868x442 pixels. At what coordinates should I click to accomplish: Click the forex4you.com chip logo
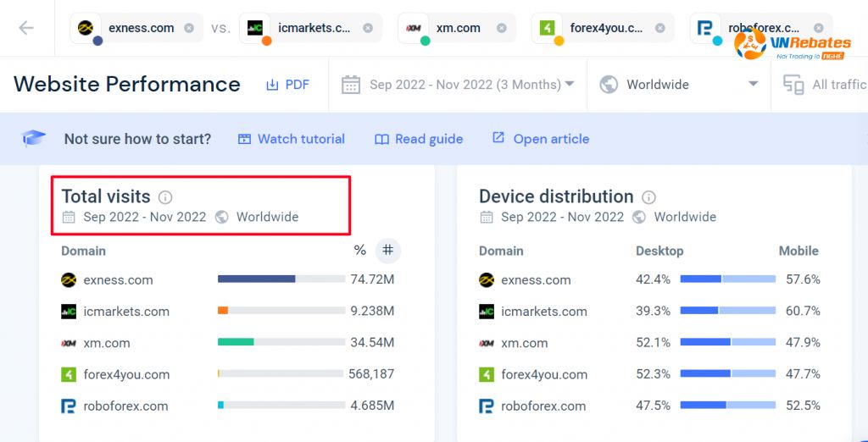click(547, 28)
